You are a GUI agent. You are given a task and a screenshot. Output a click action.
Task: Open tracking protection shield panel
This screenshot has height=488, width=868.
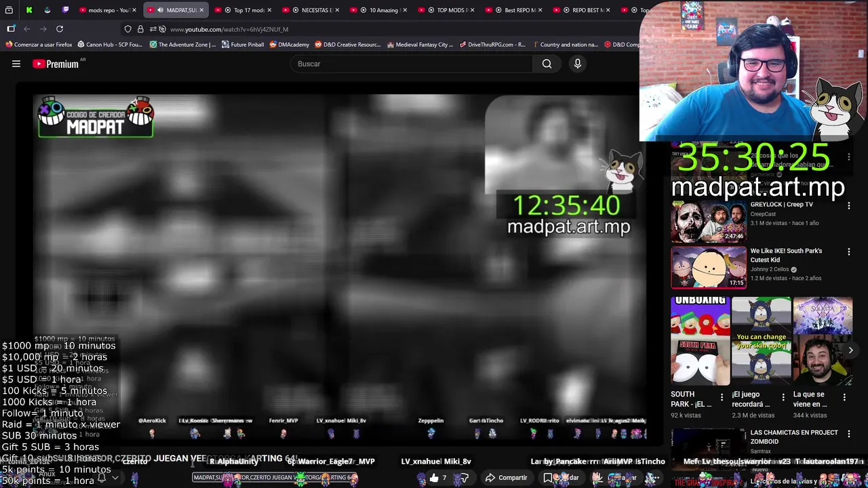(127, 29)
